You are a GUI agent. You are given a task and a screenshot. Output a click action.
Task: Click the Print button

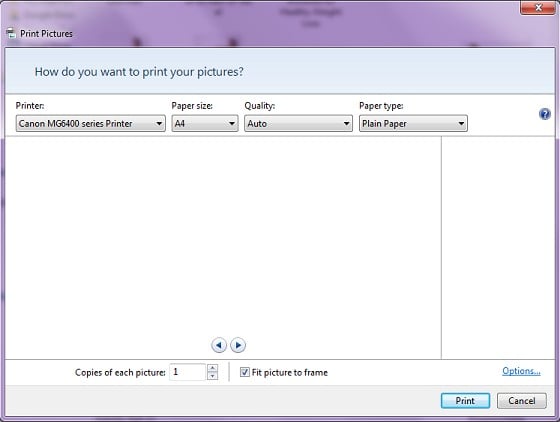[465, 401]
